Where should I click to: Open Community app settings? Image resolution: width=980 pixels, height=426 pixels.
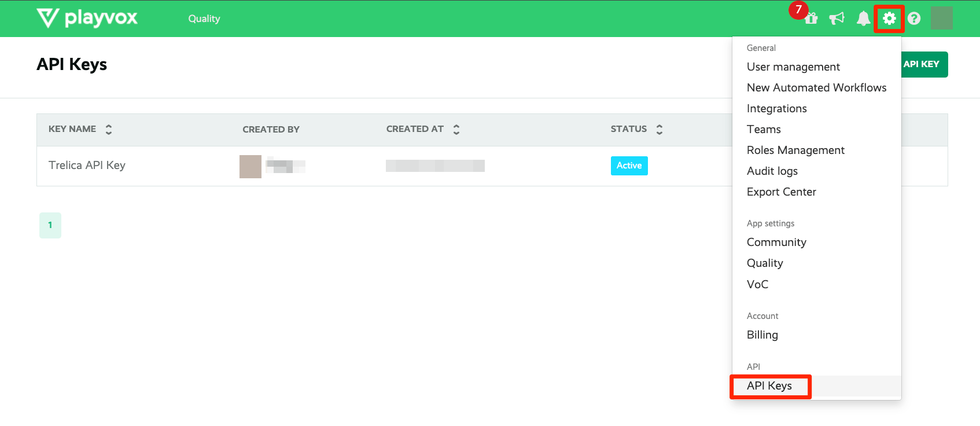click(x=776, y=243)
